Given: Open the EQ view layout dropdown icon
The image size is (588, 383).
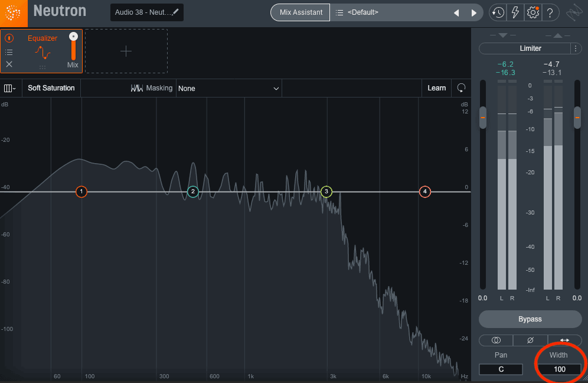Looking at the screenshot, I should (10, 88).
